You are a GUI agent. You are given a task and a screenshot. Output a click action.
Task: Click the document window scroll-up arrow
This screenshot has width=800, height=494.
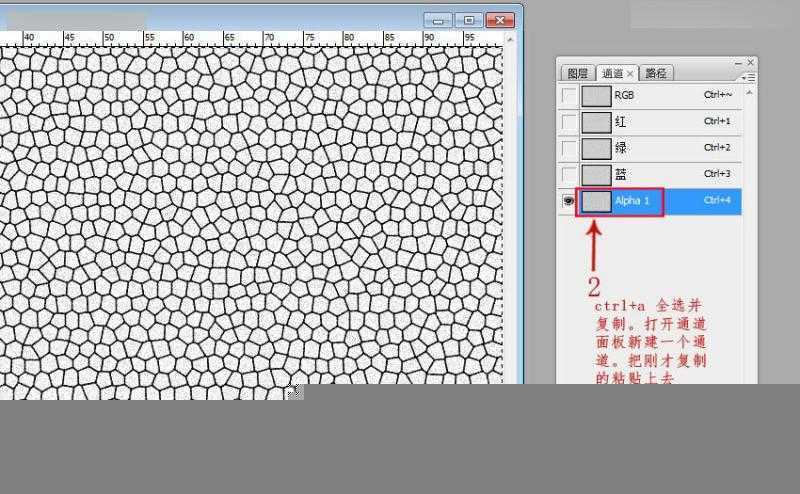click(510, 39)
